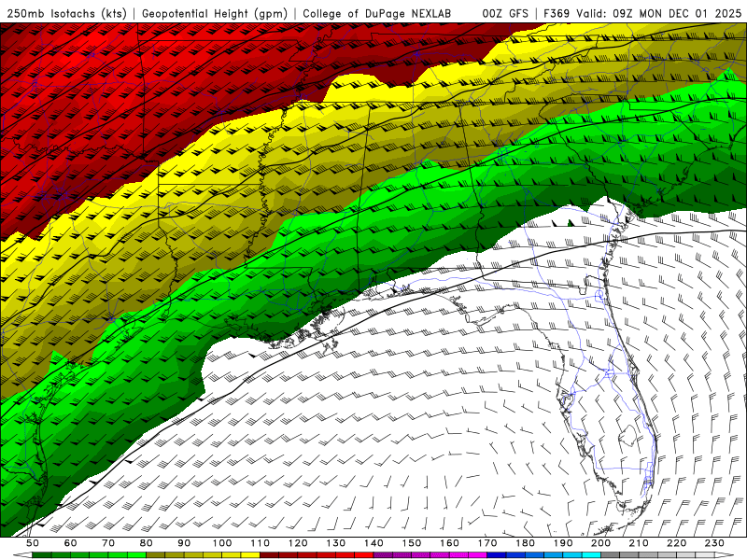Screen dimensions: 747x560
Task: Click the "00Z GFS" model run label
Action: 505,14
